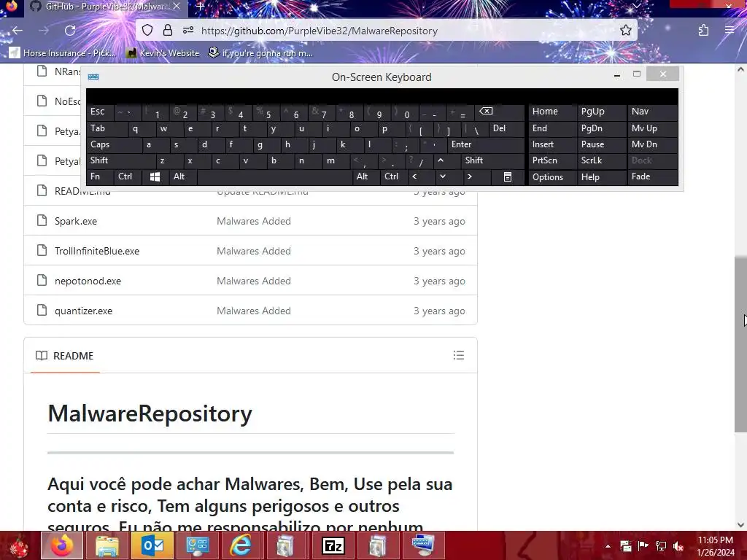The height and width of the screenshot is (560, 747).
Task: Toggle ScrLk on On-Screen Keyboard
Action: [601, 160]
